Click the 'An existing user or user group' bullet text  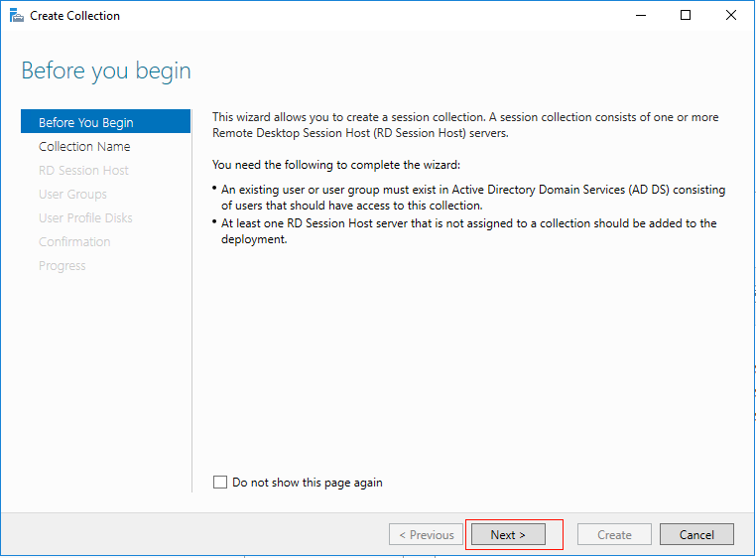473,198
